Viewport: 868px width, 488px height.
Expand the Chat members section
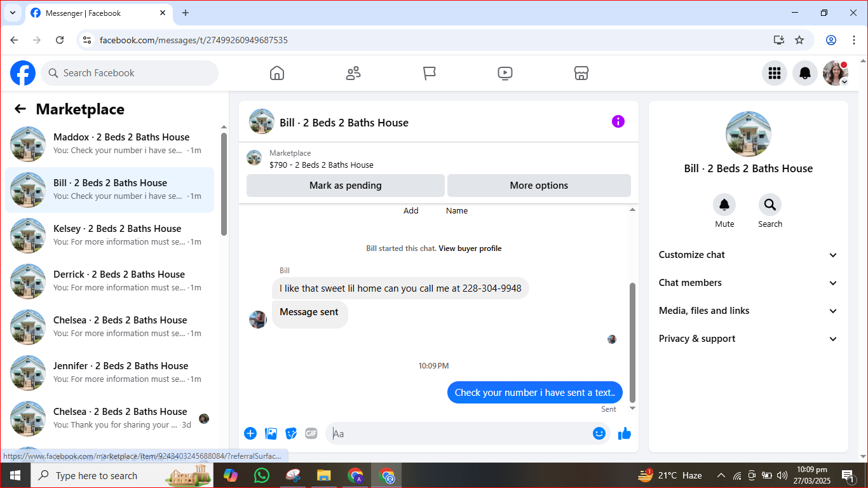point(749,283)
